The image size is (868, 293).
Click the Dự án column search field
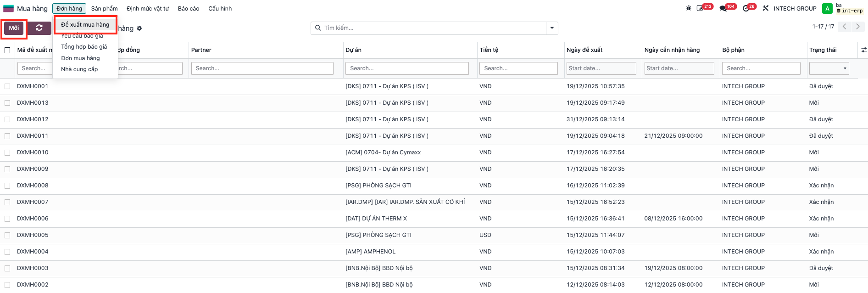pyautogui.click(x=407, y=68)
